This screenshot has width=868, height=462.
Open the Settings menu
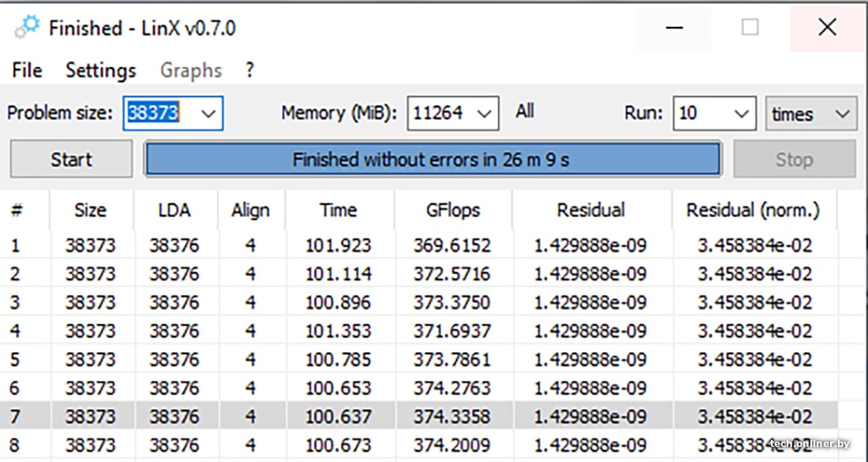coord(100,70)
